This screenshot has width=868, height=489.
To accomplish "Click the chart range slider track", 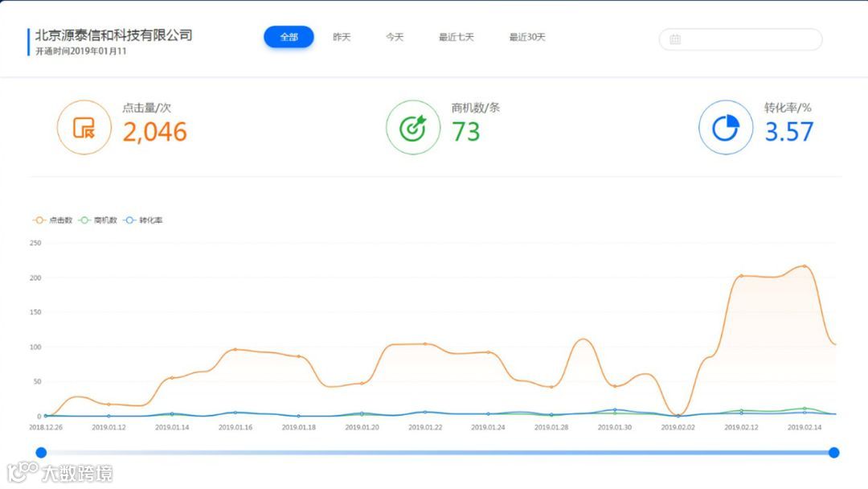I will (x=437, y=453).
